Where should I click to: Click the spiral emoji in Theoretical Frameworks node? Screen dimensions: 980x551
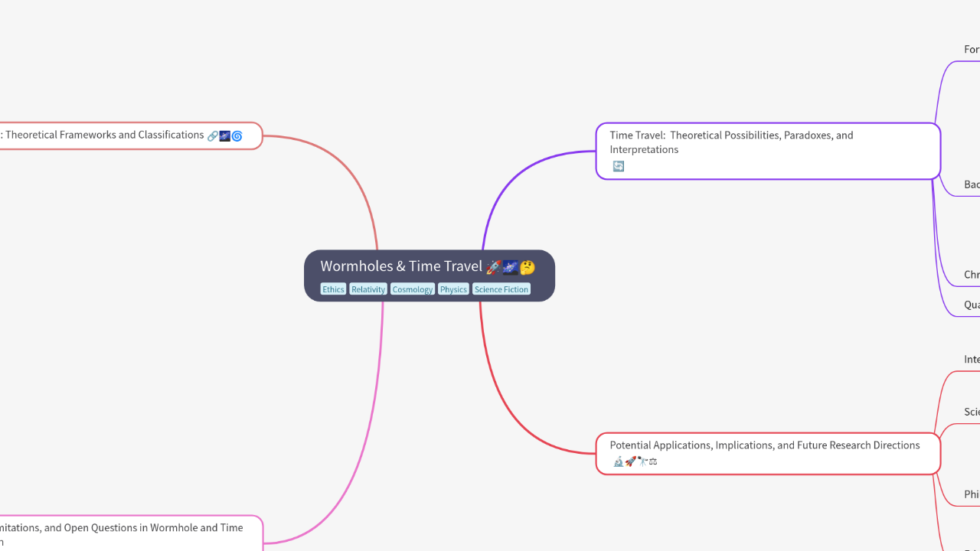[237, 136]
